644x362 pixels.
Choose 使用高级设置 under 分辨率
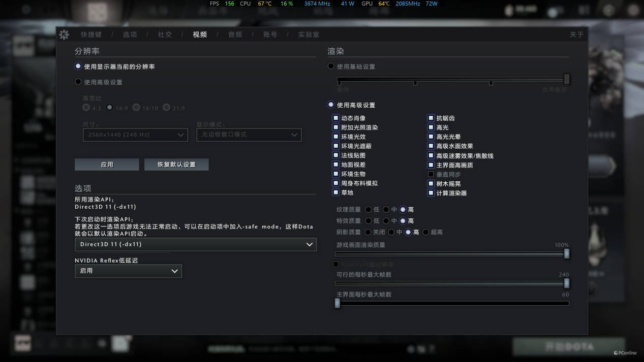point(78,82)
